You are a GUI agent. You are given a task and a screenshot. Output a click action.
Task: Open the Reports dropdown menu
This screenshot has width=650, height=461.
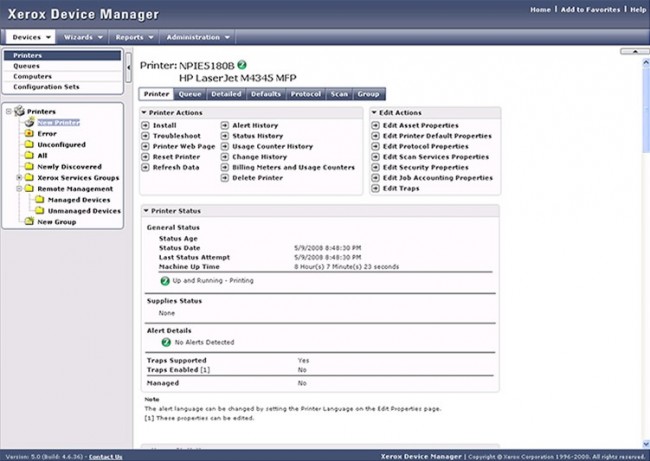click(x=135, y=37)
